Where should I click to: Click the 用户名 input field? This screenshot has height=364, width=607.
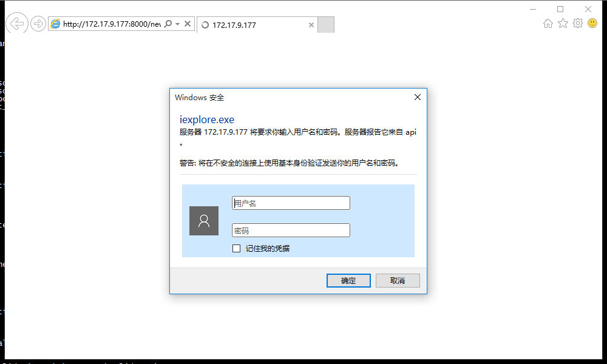point(291,203)
